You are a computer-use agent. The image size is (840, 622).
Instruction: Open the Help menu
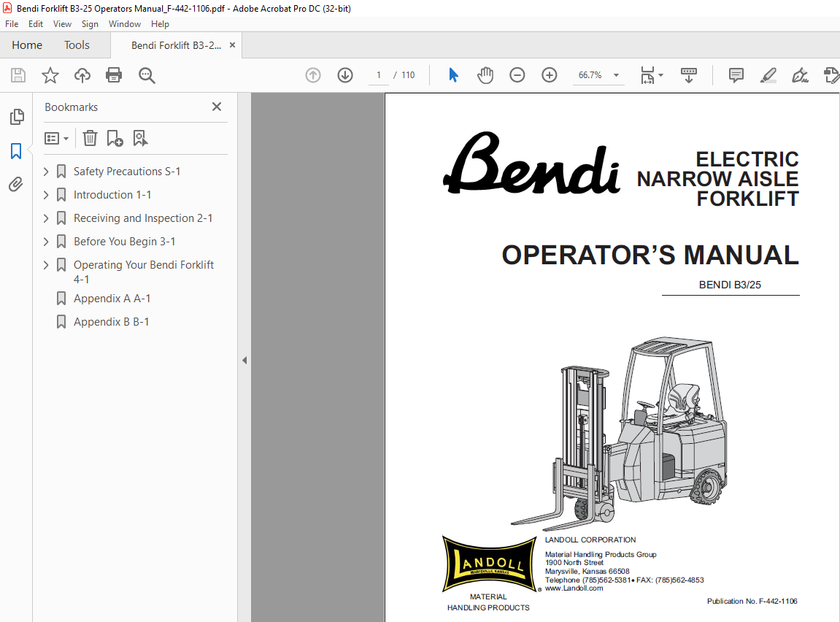click(160, 24)
